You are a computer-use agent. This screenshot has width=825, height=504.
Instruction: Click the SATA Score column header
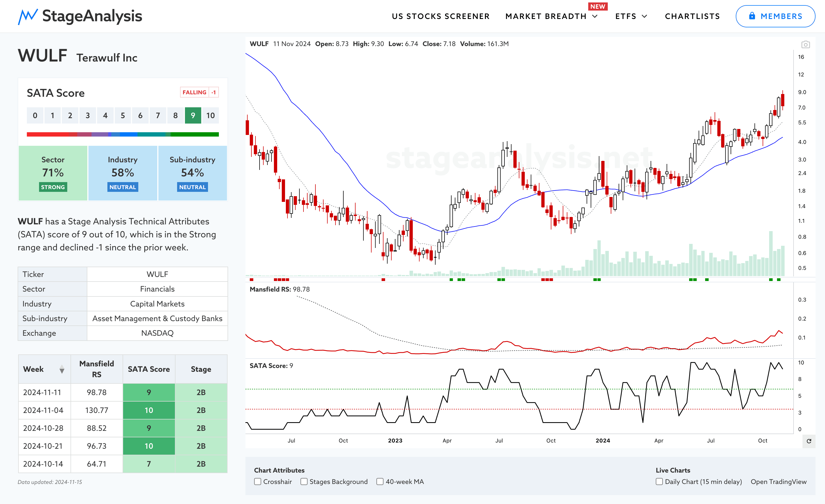coord(149,369)
